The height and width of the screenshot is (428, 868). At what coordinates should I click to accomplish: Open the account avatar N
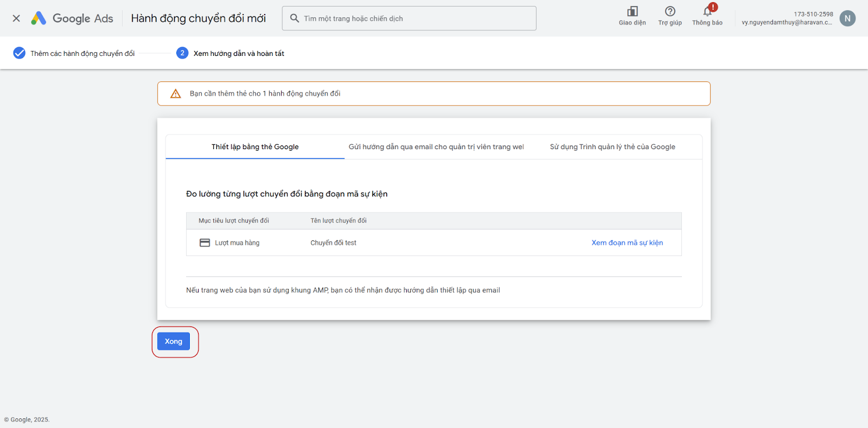pos(847,18)
